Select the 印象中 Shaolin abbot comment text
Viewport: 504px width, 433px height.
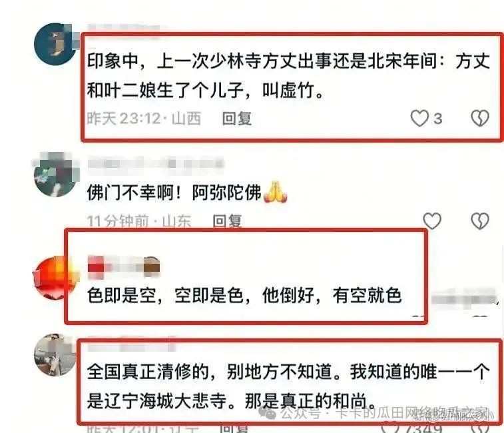coord(288,75)
